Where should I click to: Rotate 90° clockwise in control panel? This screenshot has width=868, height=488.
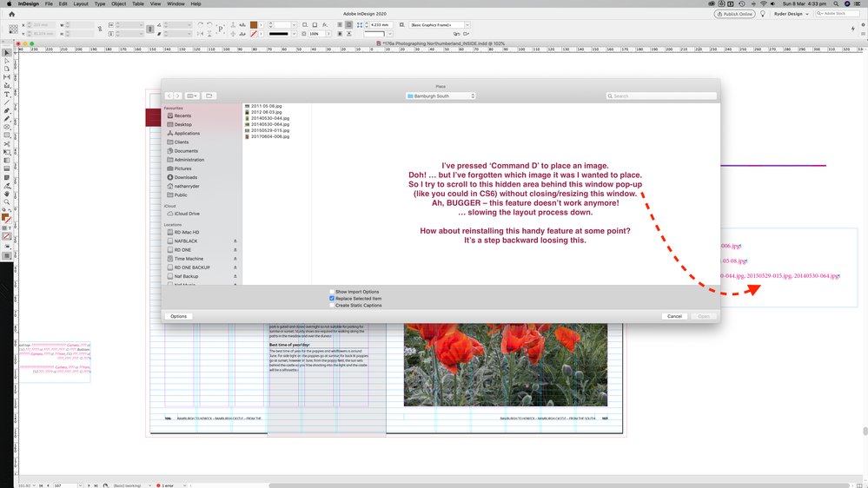tap(201, 25)
